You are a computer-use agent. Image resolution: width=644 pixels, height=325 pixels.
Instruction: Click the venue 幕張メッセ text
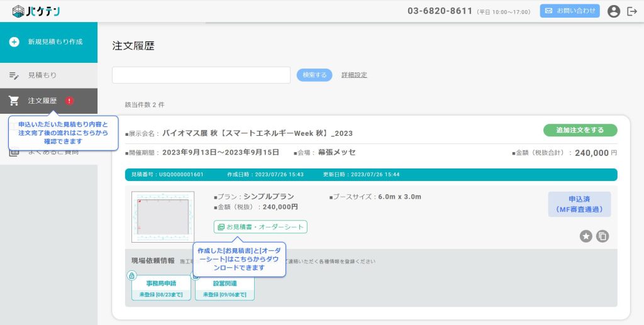point(337,152)
